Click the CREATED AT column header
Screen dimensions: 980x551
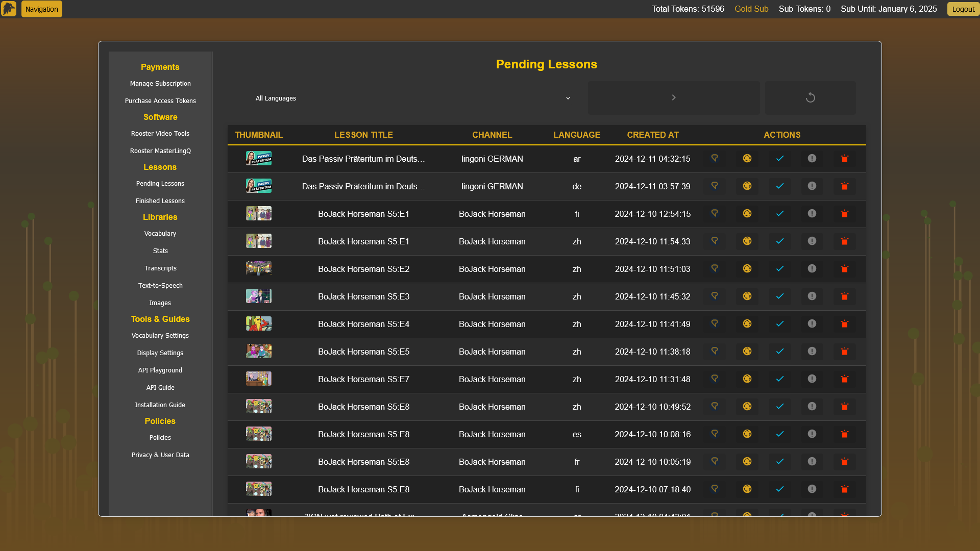coord(653,135)
